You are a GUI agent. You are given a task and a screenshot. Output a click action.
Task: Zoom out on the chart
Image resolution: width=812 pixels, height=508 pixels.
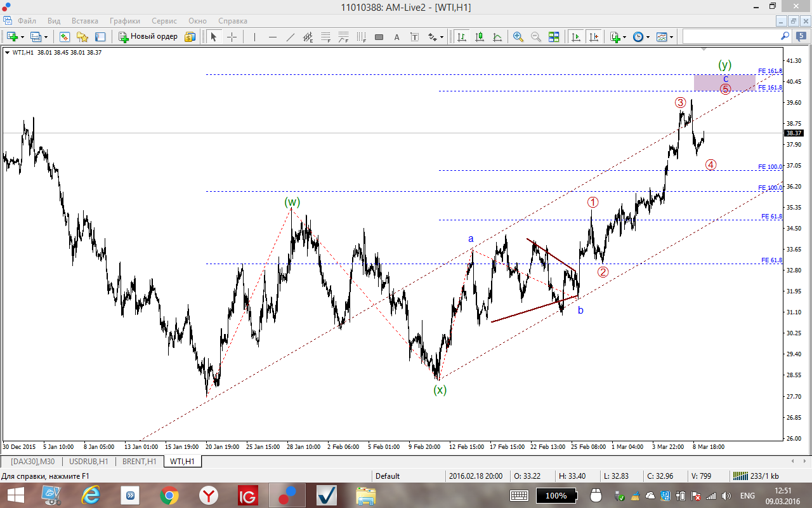(x=536, y=37)
